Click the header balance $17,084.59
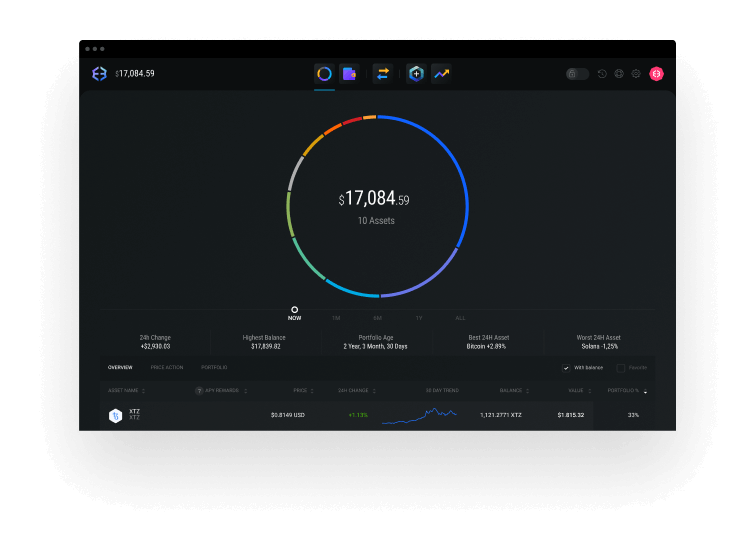Screen dimensions: 753x547 point(135,74)
